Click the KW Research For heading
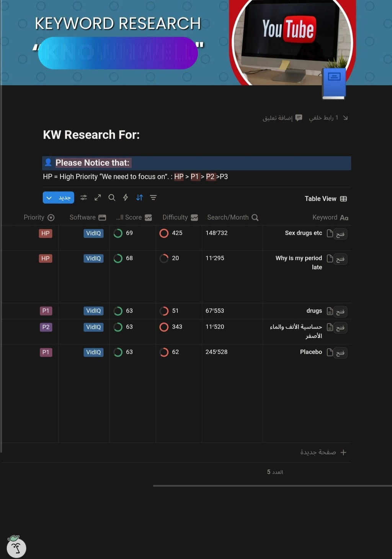This screenshot has height=559, width=392. pos(91,135)
